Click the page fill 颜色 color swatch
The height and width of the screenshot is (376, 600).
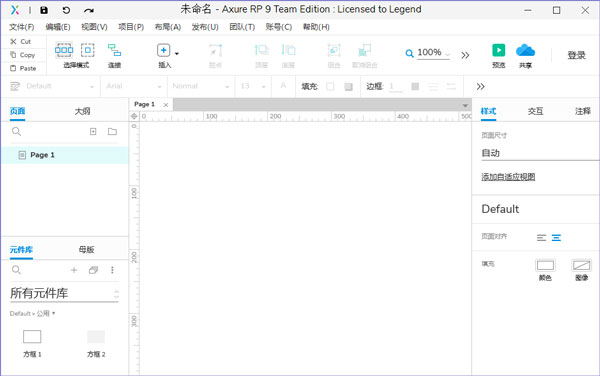point(545,265)
